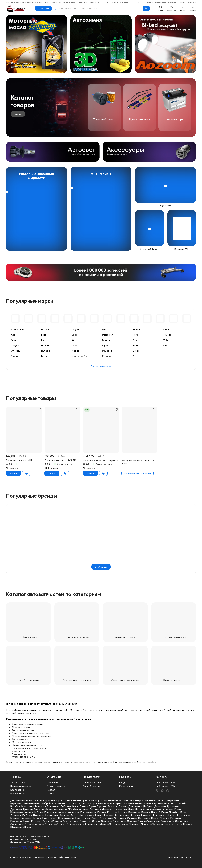Click quick-buy hand icon for Полировальная паста M9

click(x=27, y=473)
